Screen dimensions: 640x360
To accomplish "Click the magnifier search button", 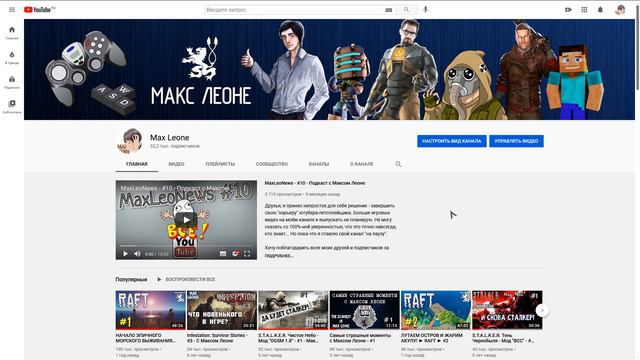I will (406, 9).
